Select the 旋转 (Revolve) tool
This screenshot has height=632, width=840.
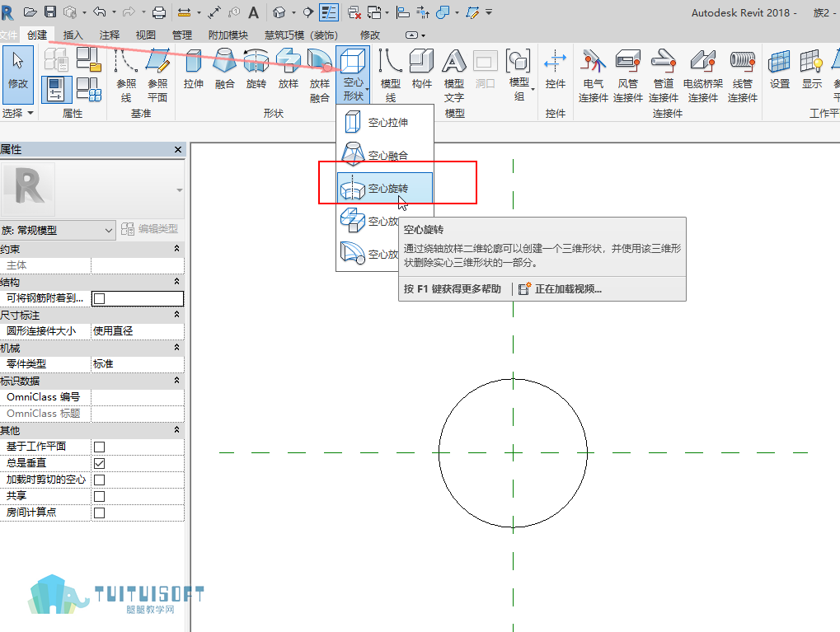click(x=256, y=68)
